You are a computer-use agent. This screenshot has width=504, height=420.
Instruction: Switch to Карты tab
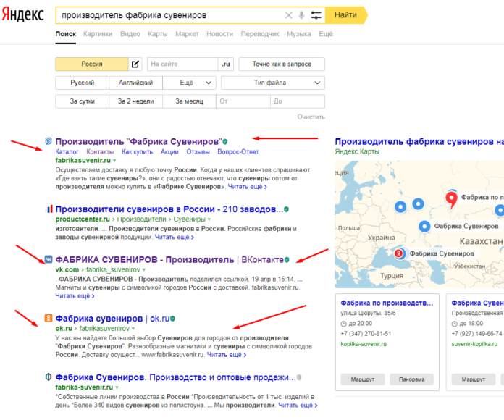(x=158, y=34)
